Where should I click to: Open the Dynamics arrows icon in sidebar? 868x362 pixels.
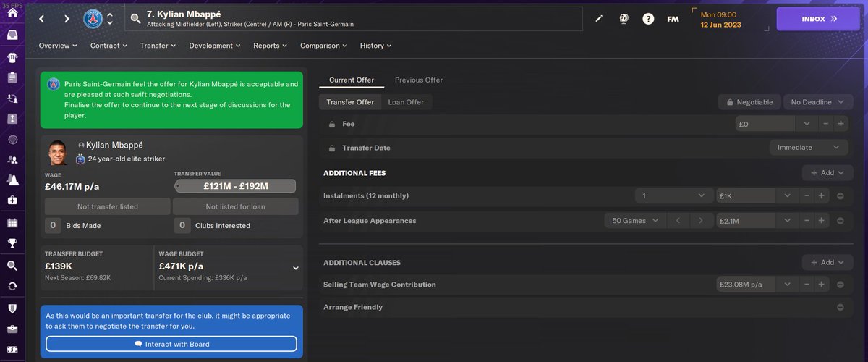(x=12, y=98)
